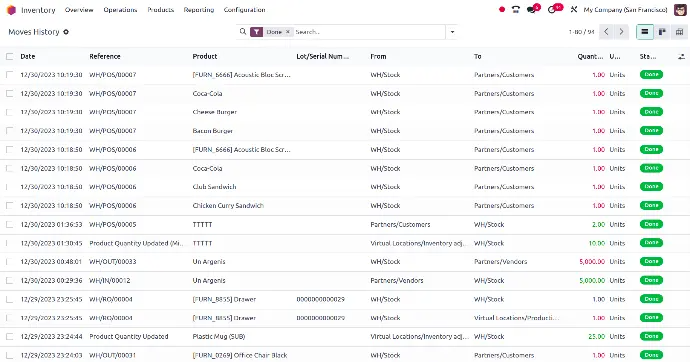
Task: Sort by the Quantity column header
Action: click(590, 56)
